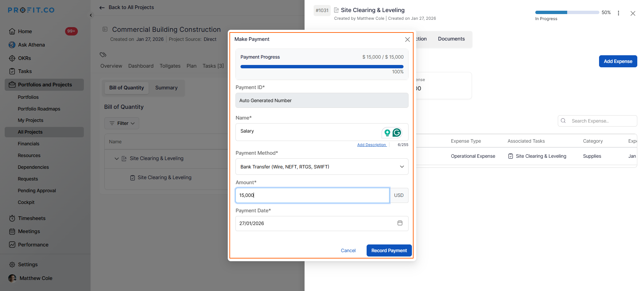Screen dimensions: 644x291
Task: Click the search icon in Search Expense
Action: [563, 121]
